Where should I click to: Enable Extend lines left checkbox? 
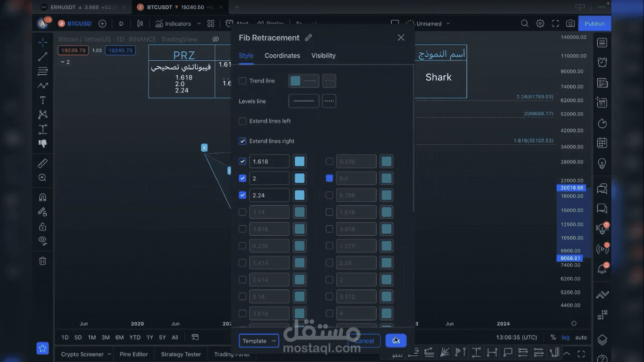coord(242,121)
